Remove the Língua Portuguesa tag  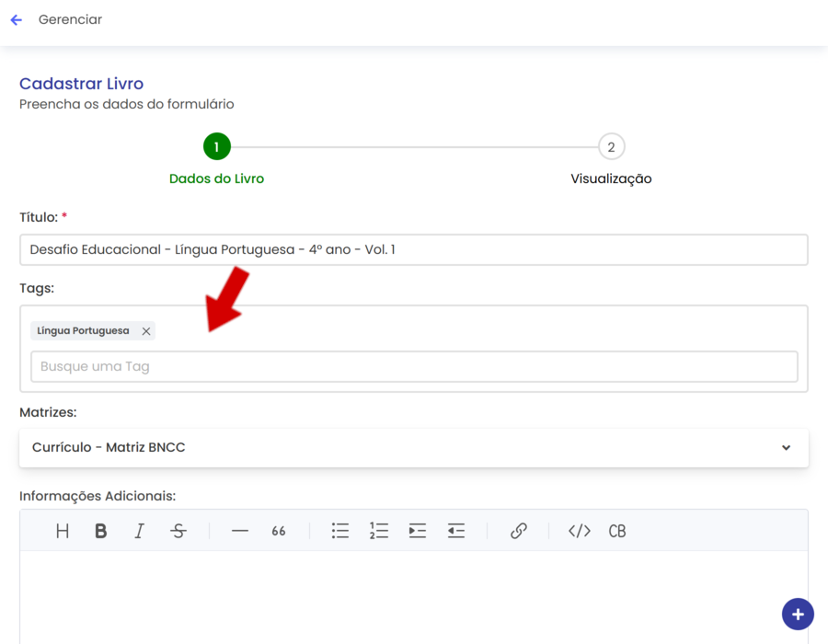(146, 331)
